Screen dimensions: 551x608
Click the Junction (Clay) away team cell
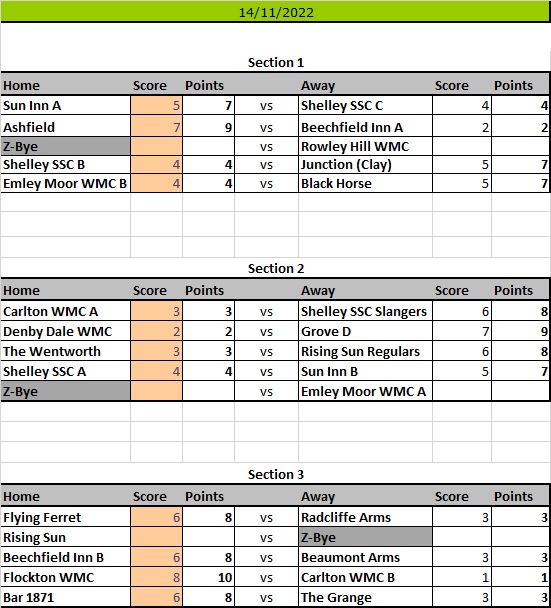tap(365, 164)
